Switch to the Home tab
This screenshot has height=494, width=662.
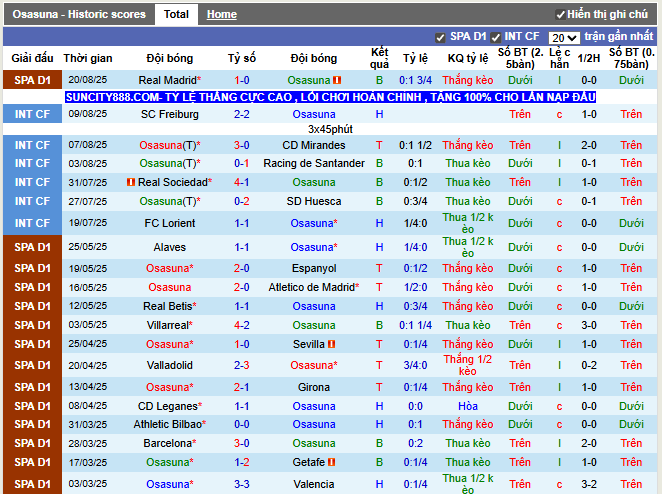pos(222,14)
